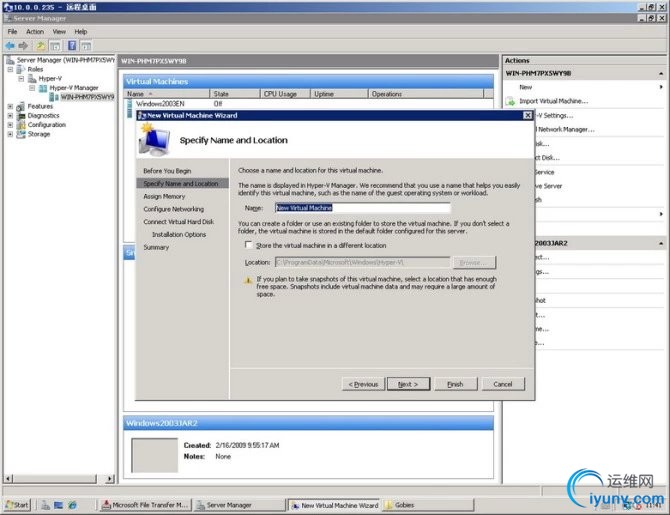The image size is (670, 515).
Task: Click the Start button
Action: coord(18,505)
